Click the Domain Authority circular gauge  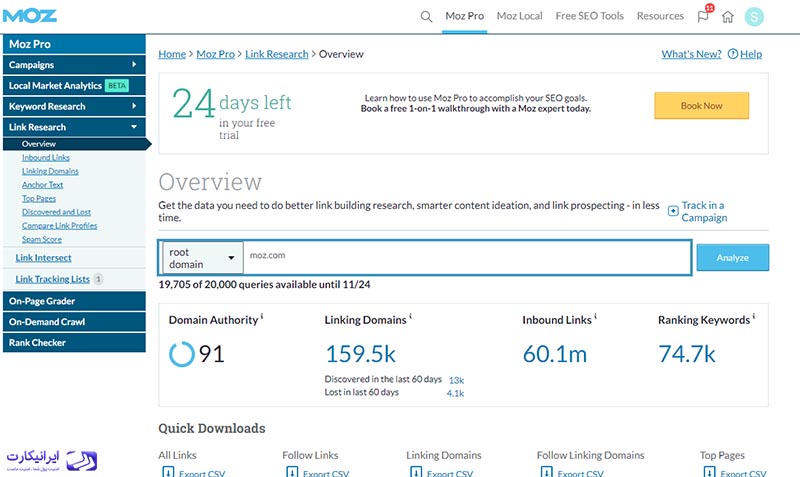[182, 354]
